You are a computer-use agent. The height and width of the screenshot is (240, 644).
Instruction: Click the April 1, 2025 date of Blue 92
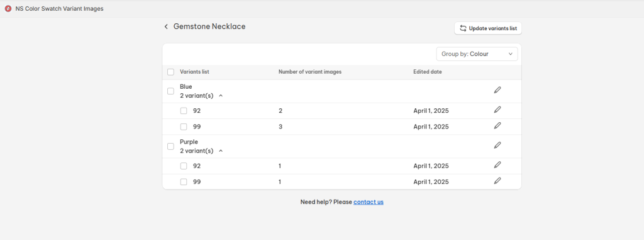[431, 111]
